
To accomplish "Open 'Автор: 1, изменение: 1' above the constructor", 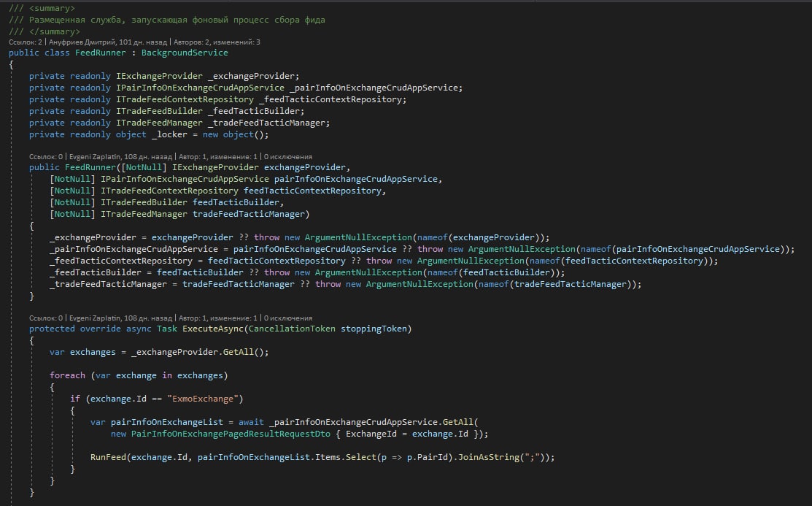I will point(217,156).
